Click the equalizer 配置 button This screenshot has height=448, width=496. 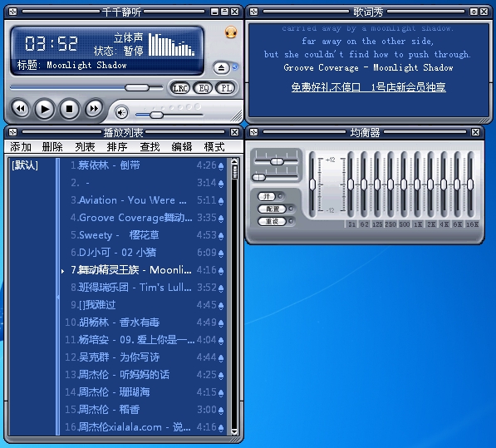pyautogui.click(x=273, y=209)
